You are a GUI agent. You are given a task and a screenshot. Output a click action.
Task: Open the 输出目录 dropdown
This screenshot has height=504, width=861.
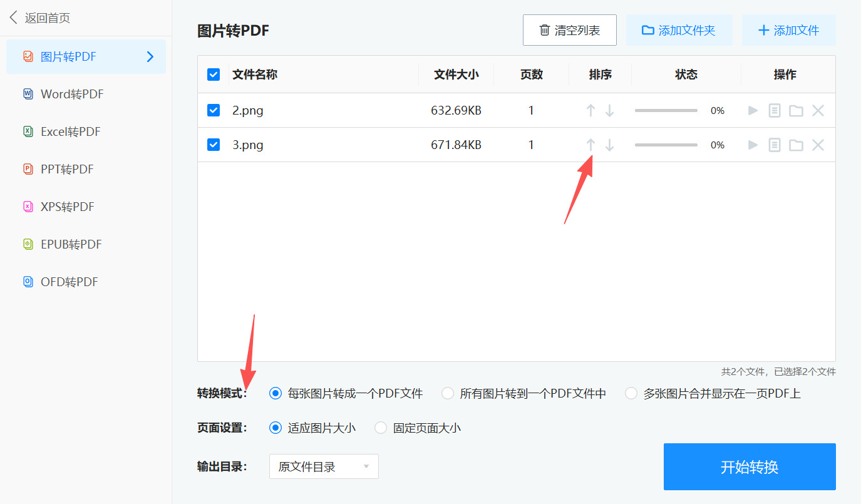coord(323,466)
